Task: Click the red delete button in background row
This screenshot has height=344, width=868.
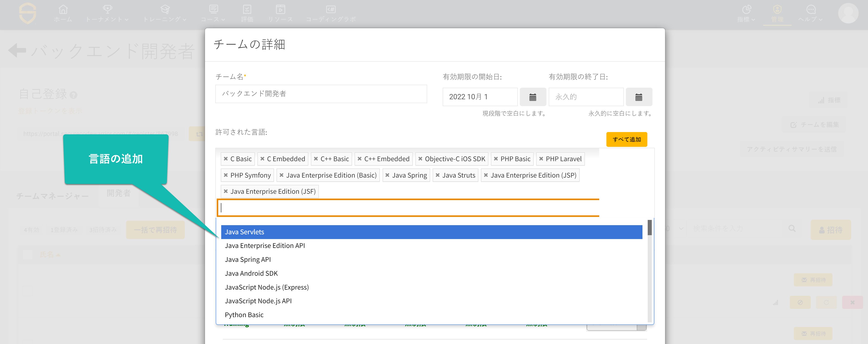Action: [852, 302]
